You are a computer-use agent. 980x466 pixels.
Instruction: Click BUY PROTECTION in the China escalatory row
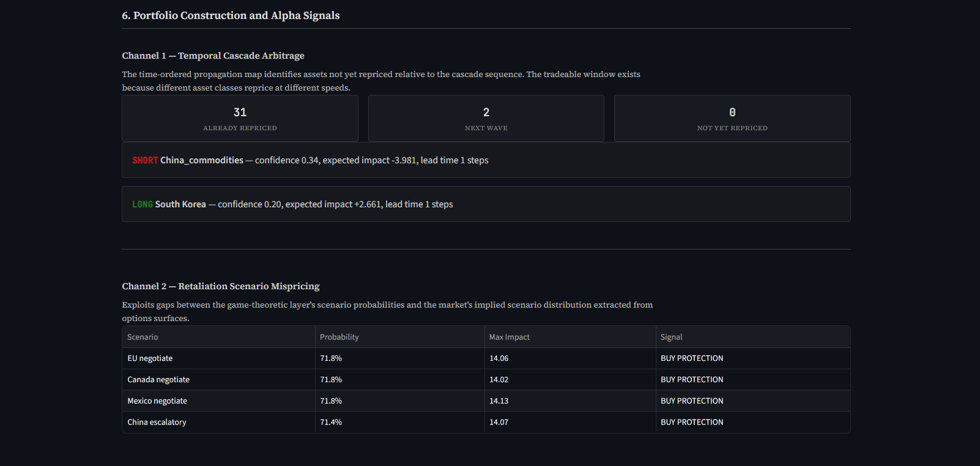[x=691, y=423]
